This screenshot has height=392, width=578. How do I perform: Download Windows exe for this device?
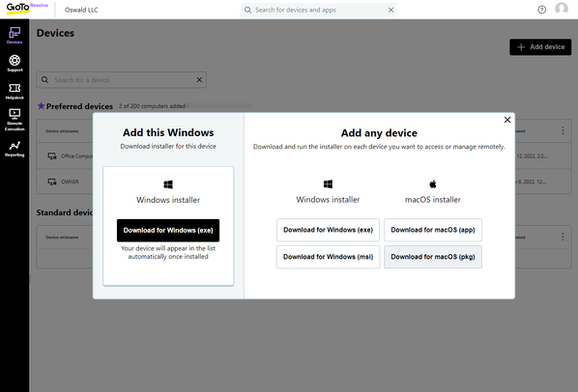pos(168,231)
